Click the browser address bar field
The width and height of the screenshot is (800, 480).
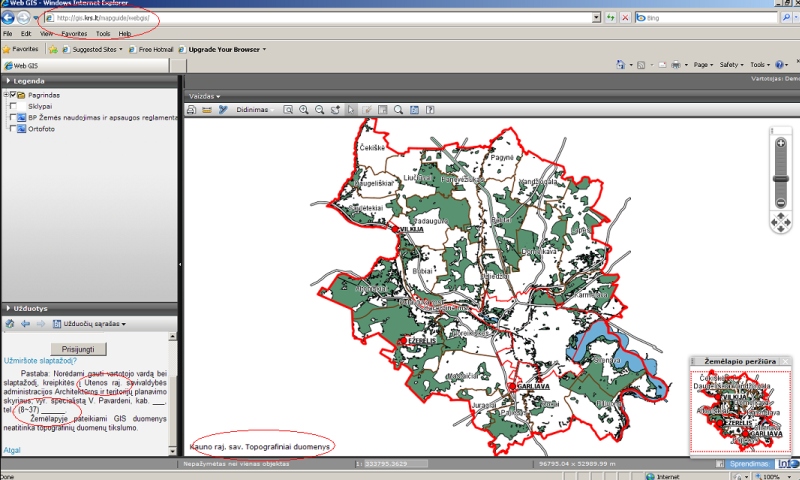pos(322,18)
